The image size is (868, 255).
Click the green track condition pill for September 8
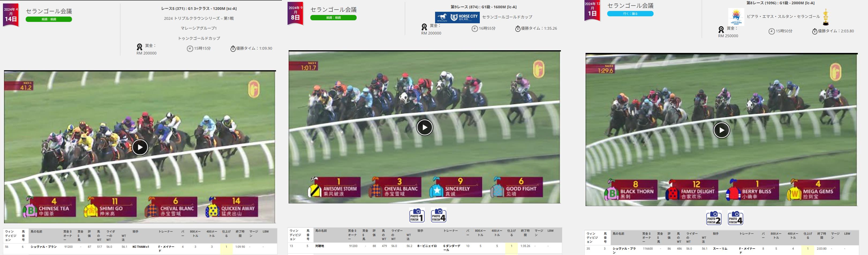[333, 18]
